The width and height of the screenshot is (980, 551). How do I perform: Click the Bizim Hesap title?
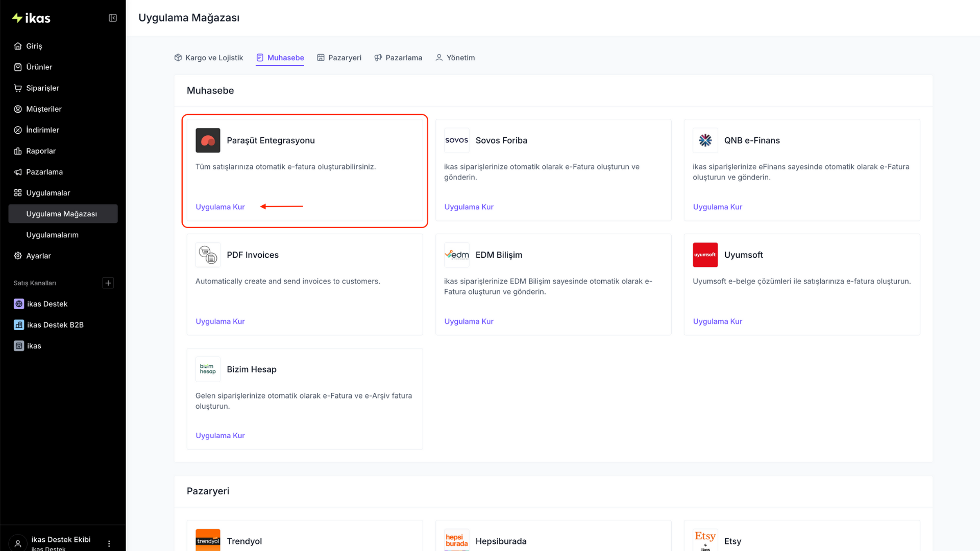[x=252, y=369]
